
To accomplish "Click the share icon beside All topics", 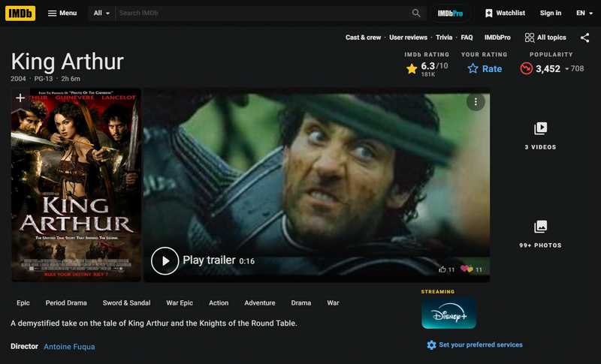I will pos(584,38).
